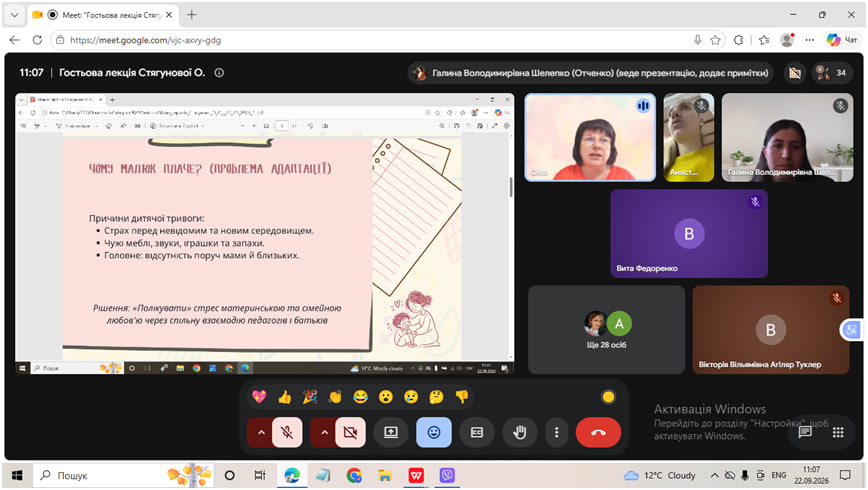868x490 pixels.
Task: Open WPS Office from taskbar
Action: click(416, 475)
